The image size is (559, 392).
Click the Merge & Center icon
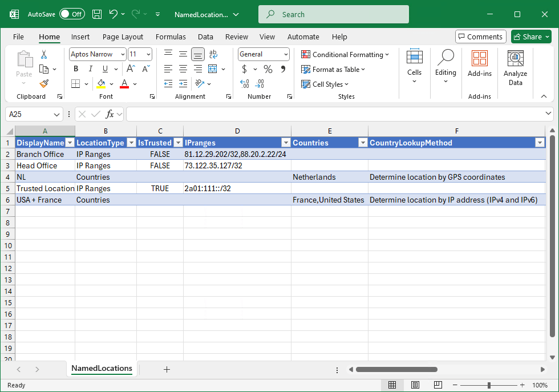(213, 69)
